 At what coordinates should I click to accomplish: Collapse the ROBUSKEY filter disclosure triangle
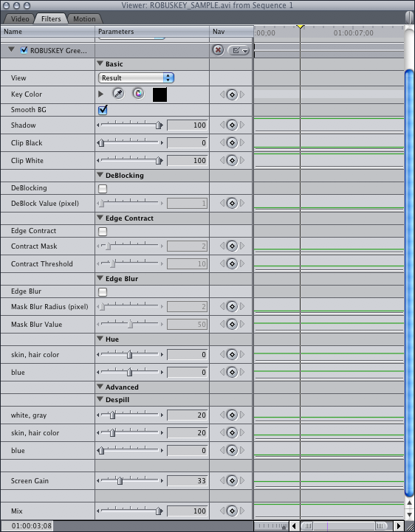click(11, 49)
